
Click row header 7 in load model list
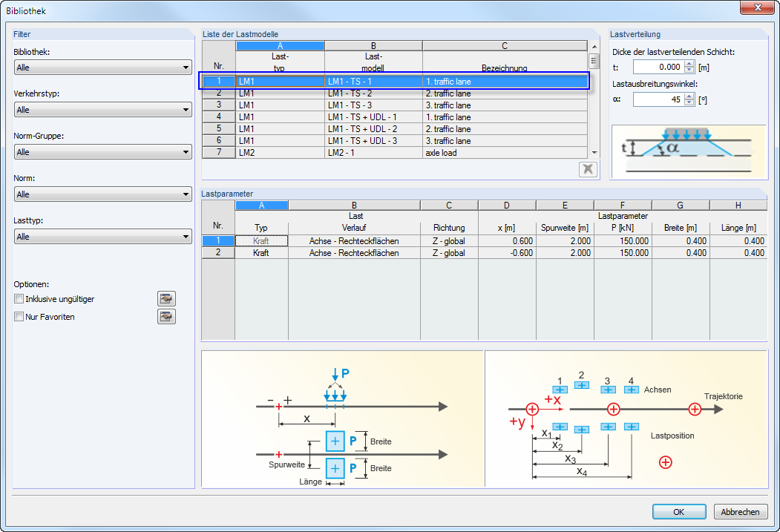pyautogui.click(x=219, y=153)
